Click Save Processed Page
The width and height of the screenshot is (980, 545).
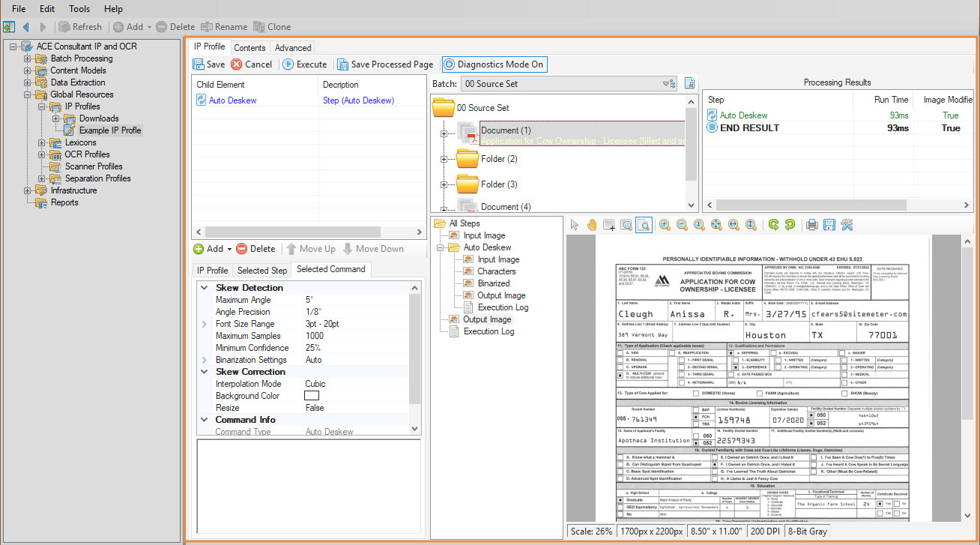pos(384,64)
